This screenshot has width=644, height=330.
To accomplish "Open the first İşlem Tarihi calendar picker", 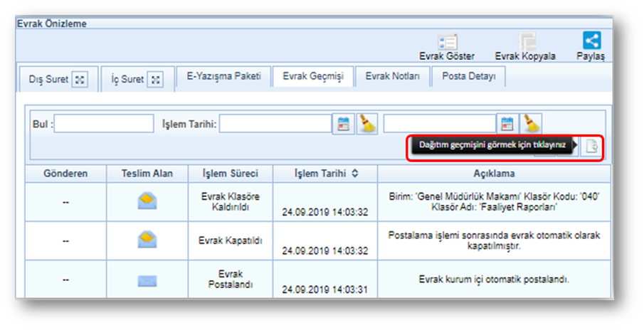I will [x=344, y=124].
